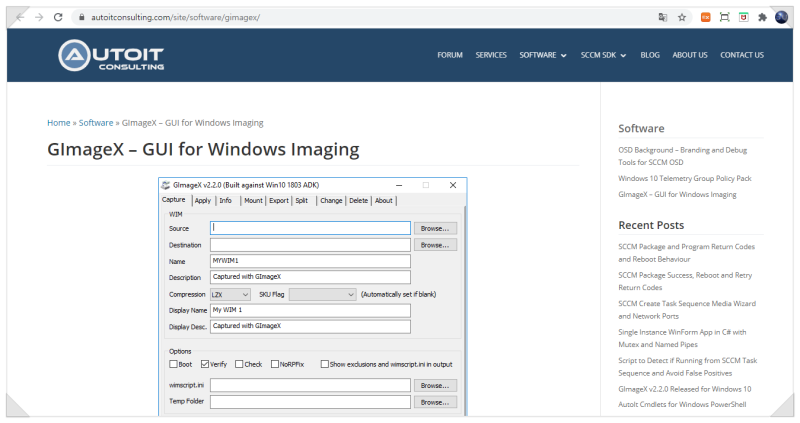
Task: Open the extensions puzzle icon
Action: pos(762,17)
